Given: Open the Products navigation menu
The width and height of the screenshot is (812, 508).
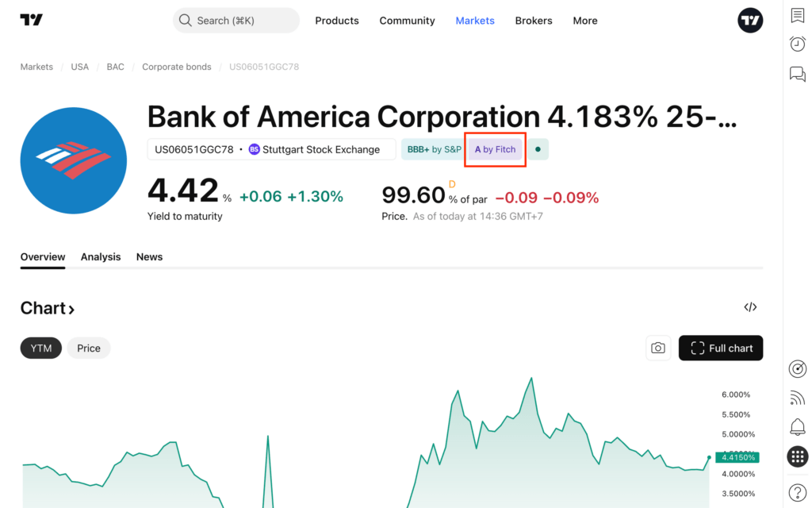Looking at the screenshot, I should point(337,21).
